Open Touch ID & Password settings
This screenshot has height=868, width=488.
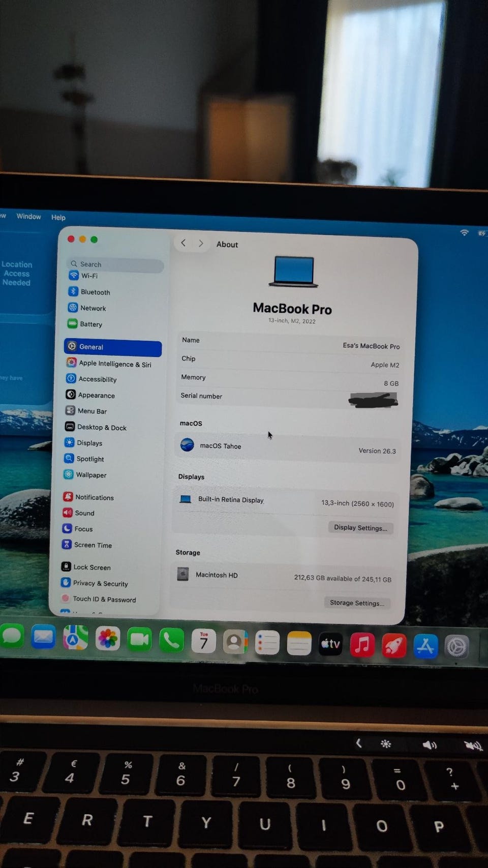point(98,599)
